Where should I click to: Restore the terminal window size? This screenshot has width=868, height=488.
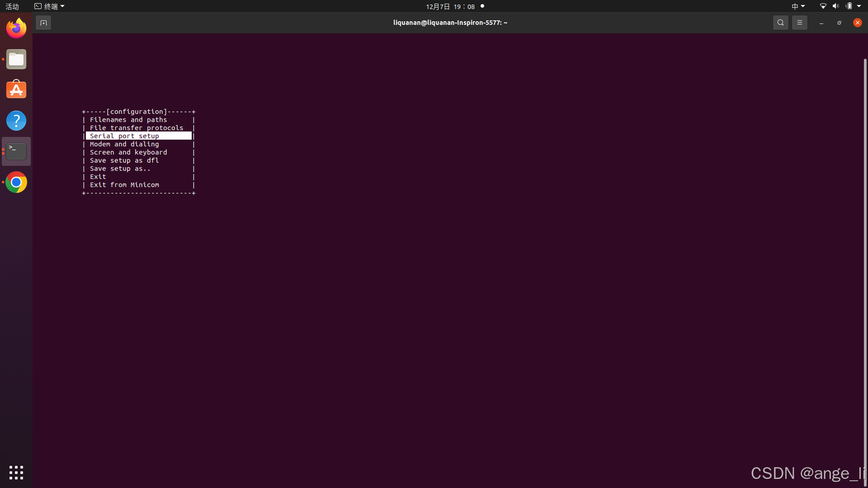(839, 23)
